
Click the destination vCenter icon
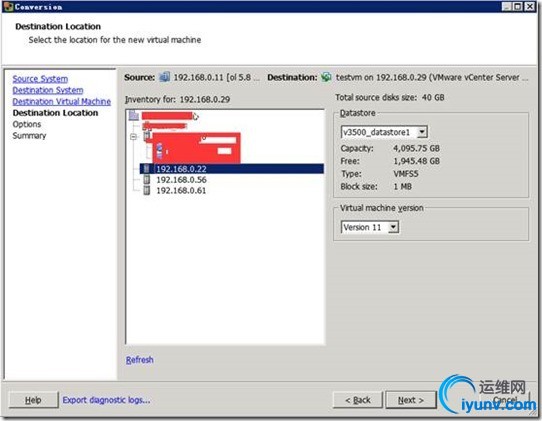326,77
